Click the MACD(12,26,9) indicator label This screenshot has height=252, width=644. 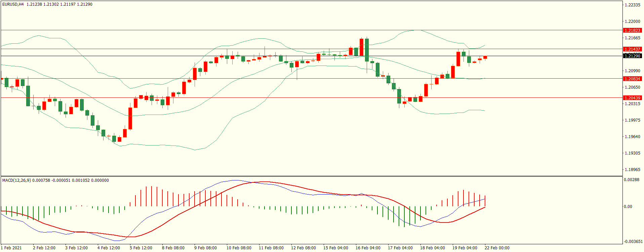[16, 180]
